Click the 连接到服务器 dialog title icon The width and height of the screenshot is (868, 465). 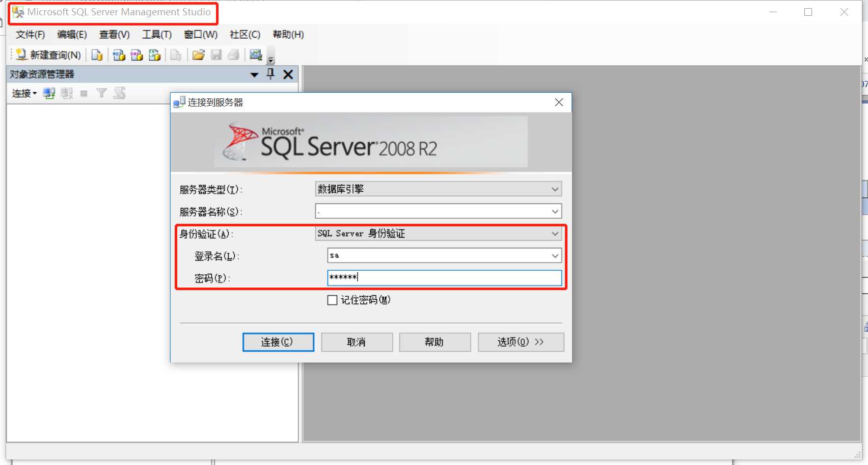pos(179,102)
